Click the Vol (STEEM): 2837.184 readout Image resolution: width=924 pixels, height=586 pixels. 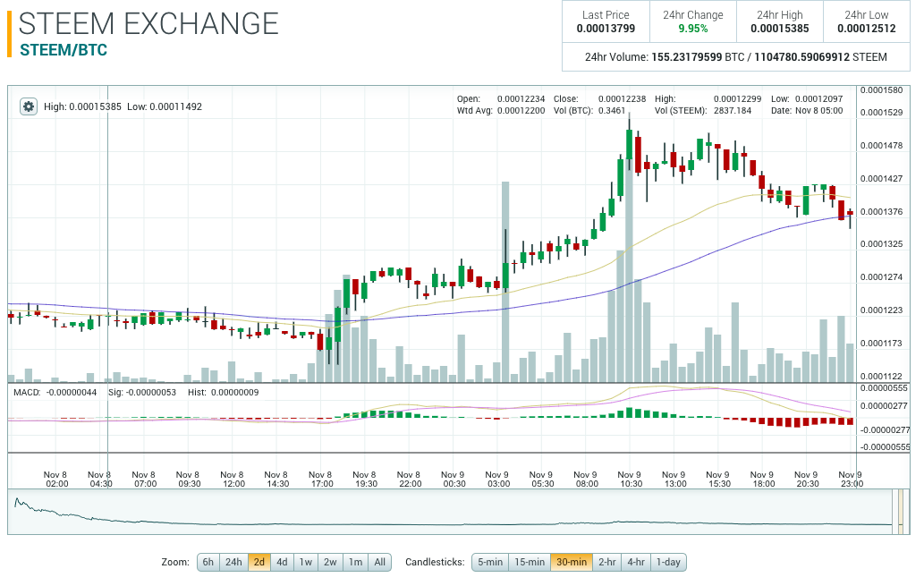point(703,110)
